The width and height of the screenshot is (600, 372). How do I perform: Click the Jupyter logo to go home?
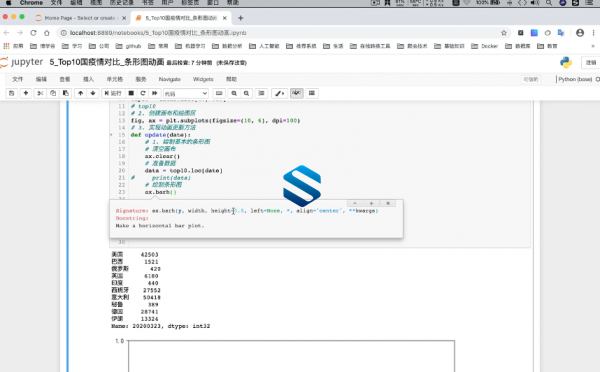[22, 62]
